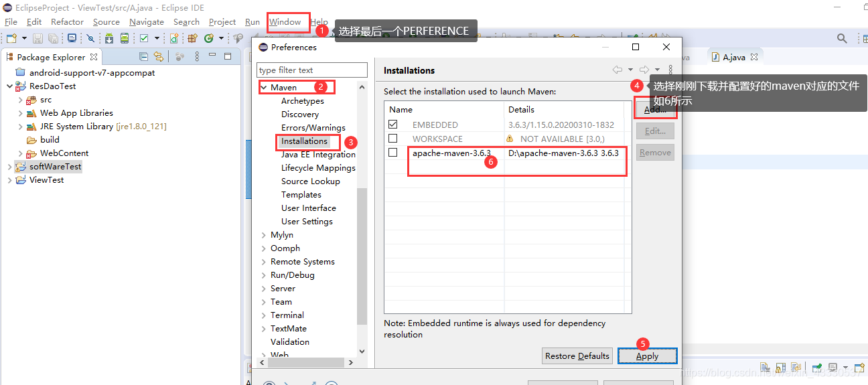Collapse the Maven preferences node
This screenshot has height=385, width=868.
point(264,88)
